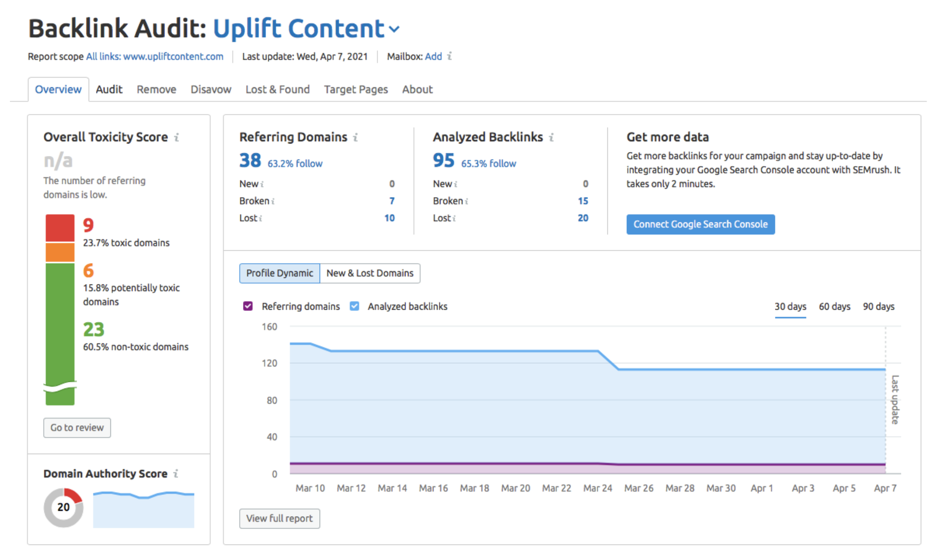The image size is (931, 560).
Task: Uncheck the Referring domains chart checkbox
Action: 248,306
